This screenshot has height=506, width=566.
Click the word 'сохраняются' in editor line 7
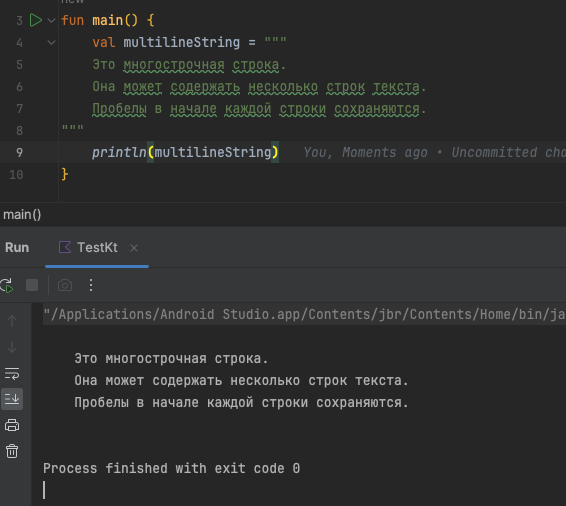pos(376,109)
